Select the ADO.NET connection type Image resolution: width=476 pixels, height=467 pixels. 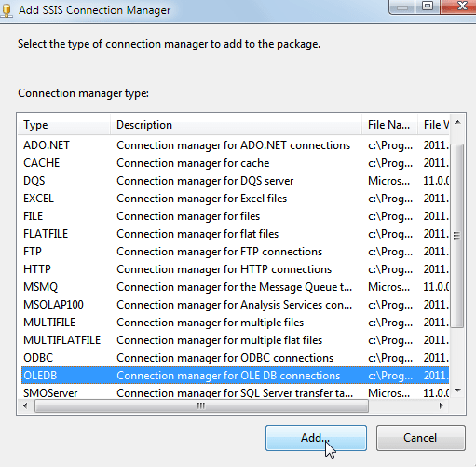point(235,145)
